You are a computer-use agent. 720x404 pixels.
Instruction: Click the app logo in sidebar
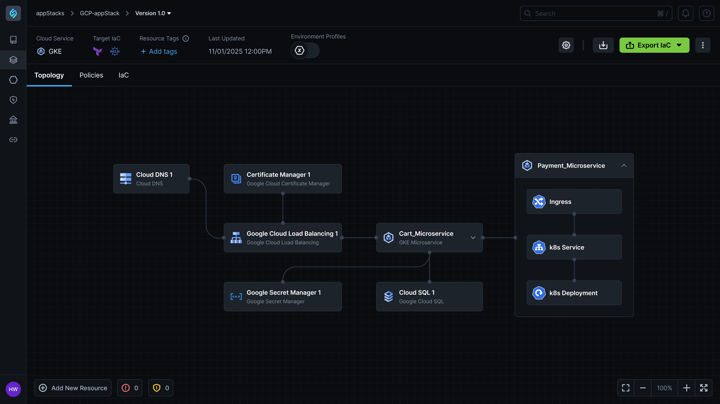click(13, 13)
